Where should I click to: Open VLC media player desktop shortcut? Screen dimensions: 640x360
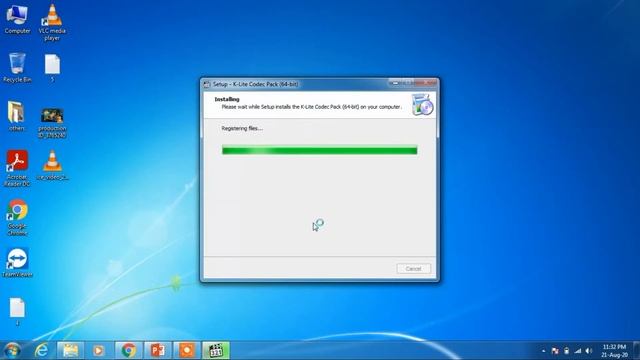[52, 22]
